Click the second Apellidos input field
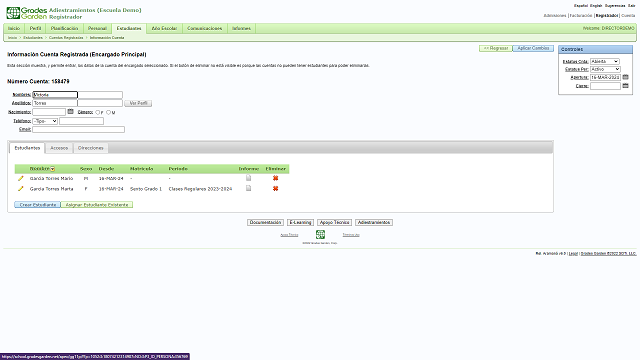Image resolution: width=640 pixels, height=360 pixels. tap(100, 103)
